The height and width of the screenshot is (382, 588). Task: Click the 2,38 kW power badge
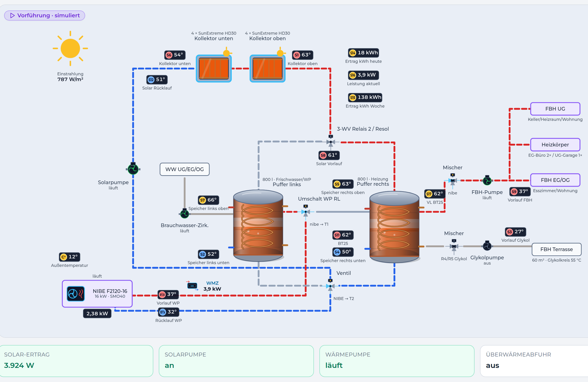[97, 314]
